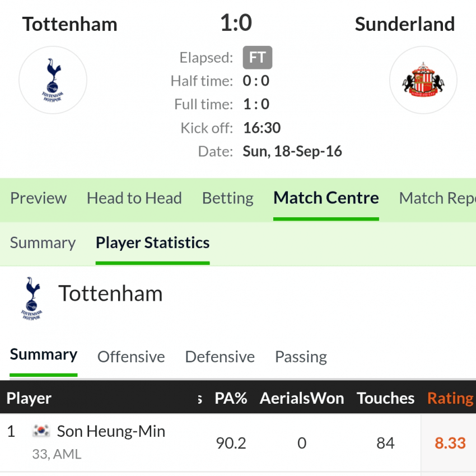Select the Match Centre tab
This screenshot has width=476, height=476.
click(326, 198)
